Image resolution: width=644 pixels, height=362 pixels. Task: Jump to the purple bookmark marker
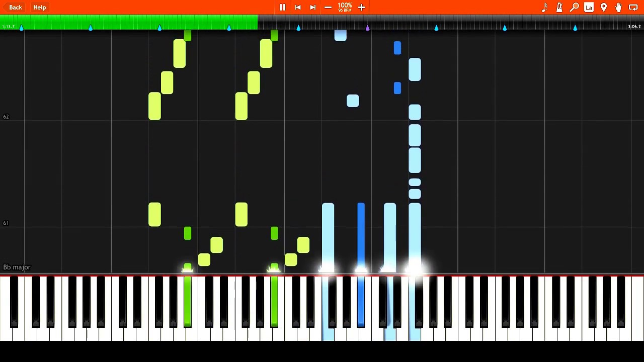367,28
